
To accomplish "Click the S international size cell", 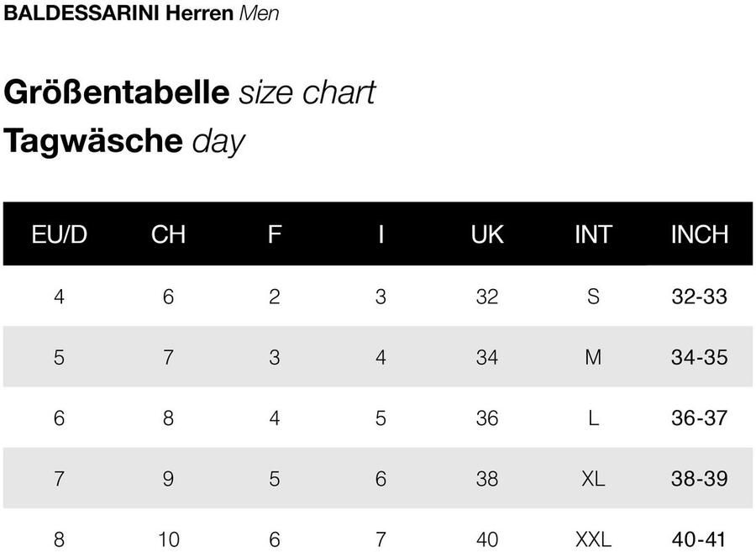I will tap(593, 297).
